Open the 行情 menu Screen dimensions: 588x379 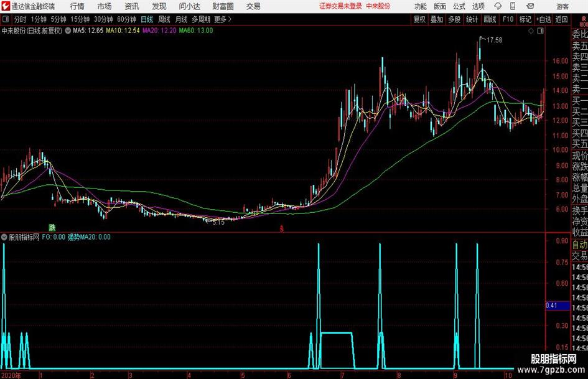[77, 6]
